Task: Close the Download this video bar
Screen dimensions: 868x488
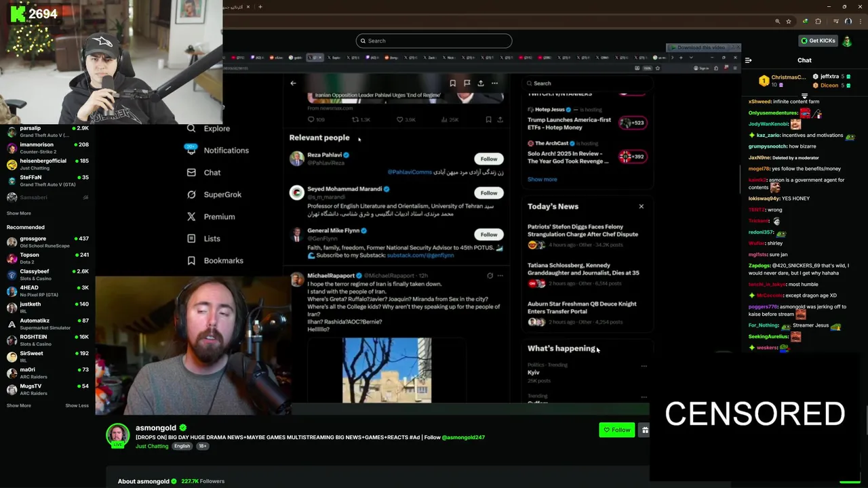Action: pos(737,47)
